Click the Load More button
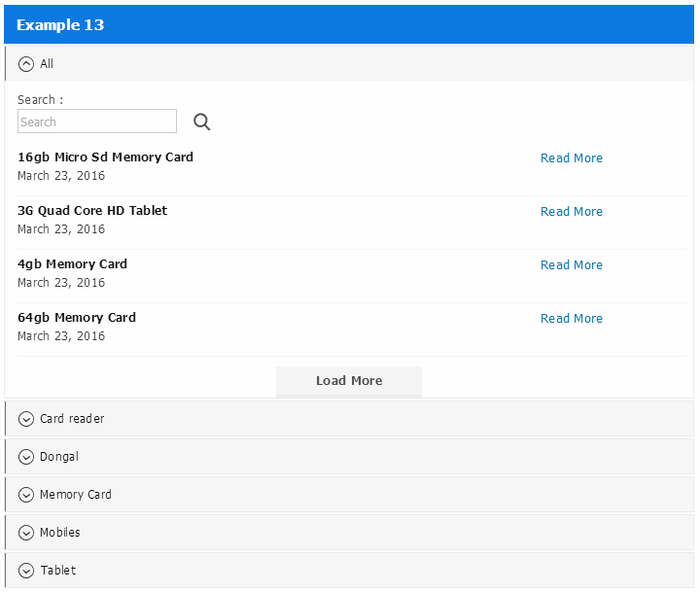The height and width of the screenshot is (592, 700). click(x=349, y=381)
